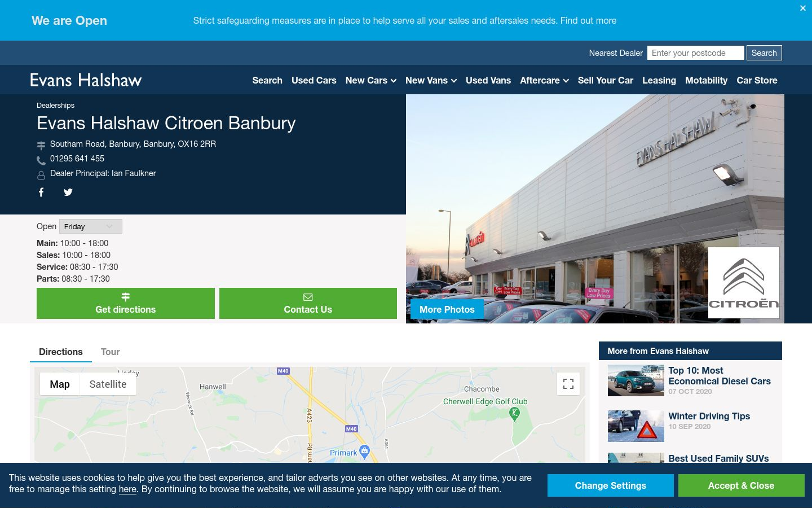Open the dealership Facebook page icon
The width and height of the screenshot is (812, 508).
[x=41, y=192]
